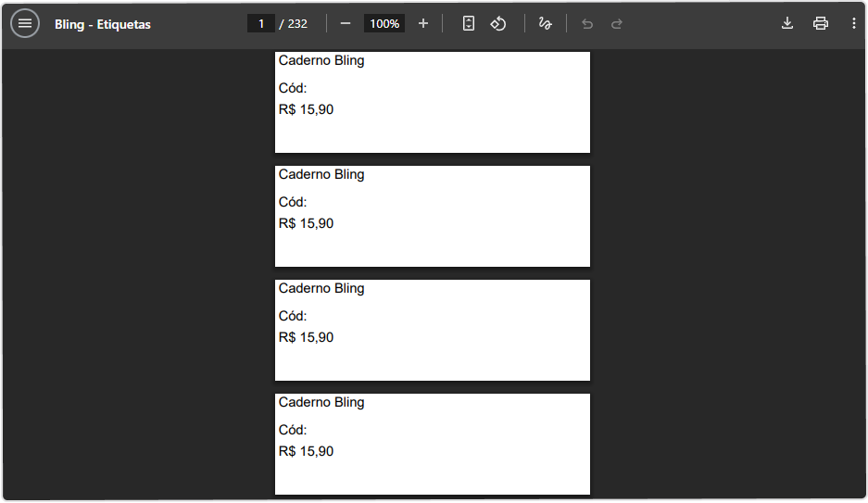Zoom in with the plus icon
The height and width of the screenshot is (503, 868).
423,24
